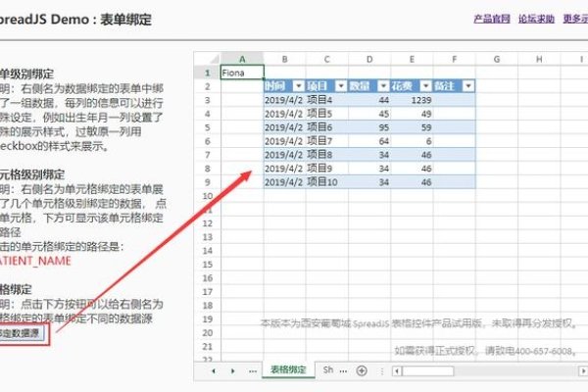Click the horizontal scrollbar thumb
This screenshot has height=392, width=588.
point(428,371)
